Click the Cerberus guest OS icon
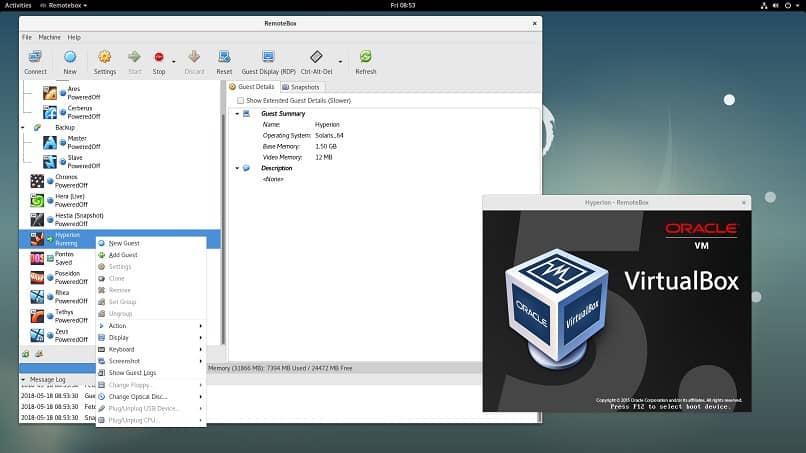 pos(50,112)
